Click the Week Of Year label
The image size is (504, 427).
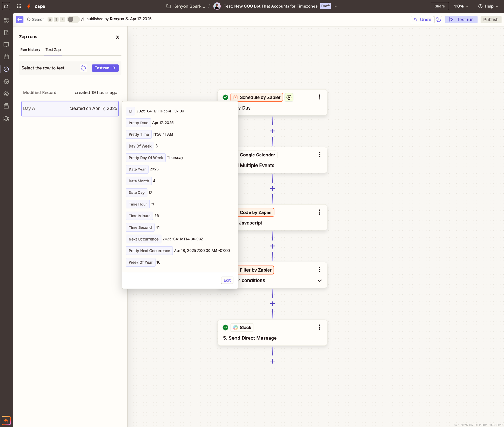coord(141,262)
